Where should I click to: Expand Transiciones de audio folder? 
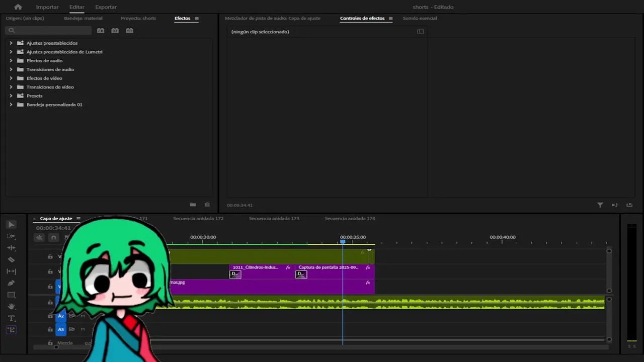(x=11, y=69)
